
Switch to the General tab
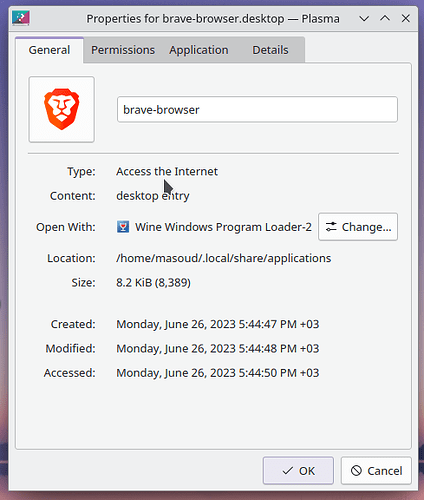49,50
